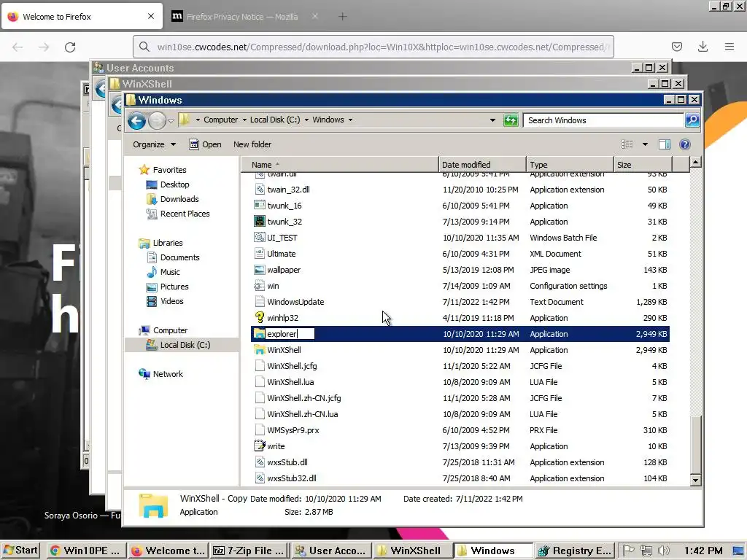This screenshot has height=560, width=747.
Task: Select the twunk_16 application icon
Action: click(259, 205)
